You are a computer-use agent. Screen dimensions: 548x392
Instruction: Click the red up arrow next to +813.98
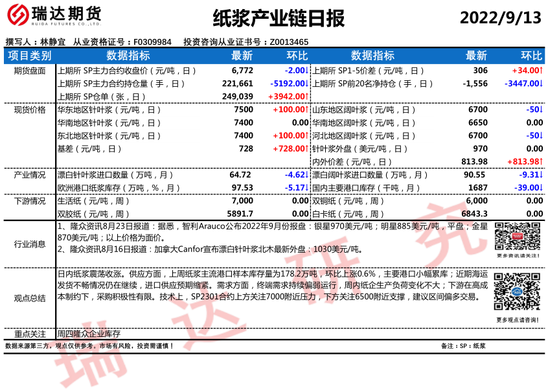pyautogui.click(x=542, y=162)
